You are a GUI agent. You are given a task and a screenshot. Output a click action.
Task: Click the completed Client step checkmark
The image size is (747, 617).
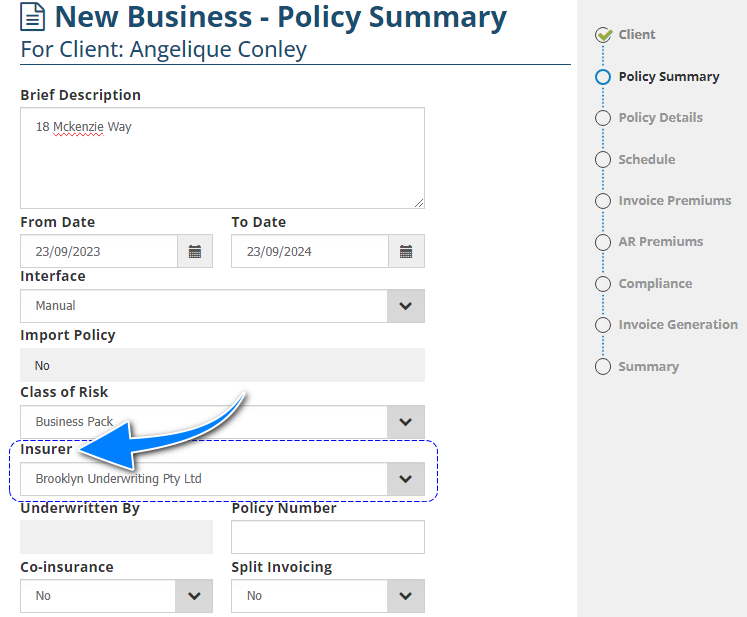[603, 35]
